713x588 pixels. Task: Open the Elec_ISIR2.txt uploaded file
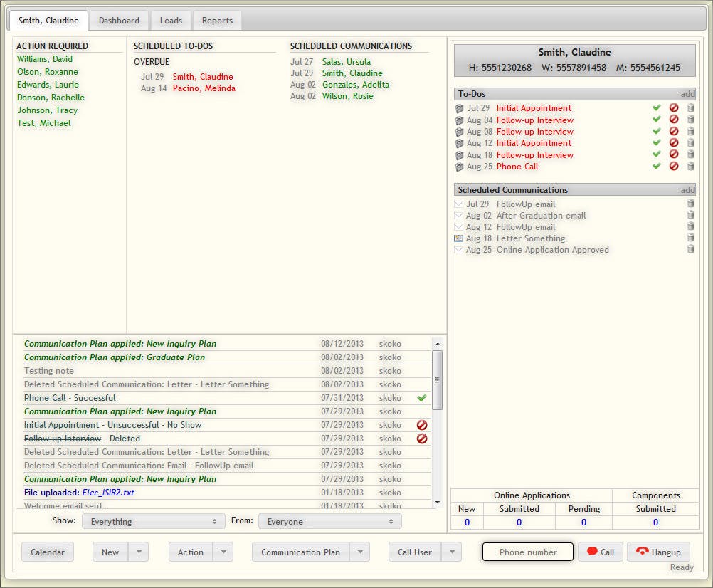pyautogui.click(x=108, y=492)
